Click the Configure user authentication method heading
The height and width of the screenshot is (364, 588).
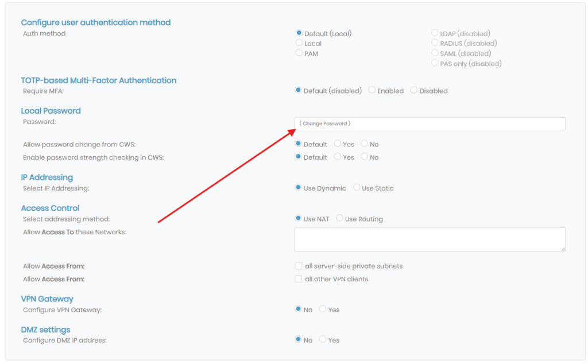pos(96,22)
